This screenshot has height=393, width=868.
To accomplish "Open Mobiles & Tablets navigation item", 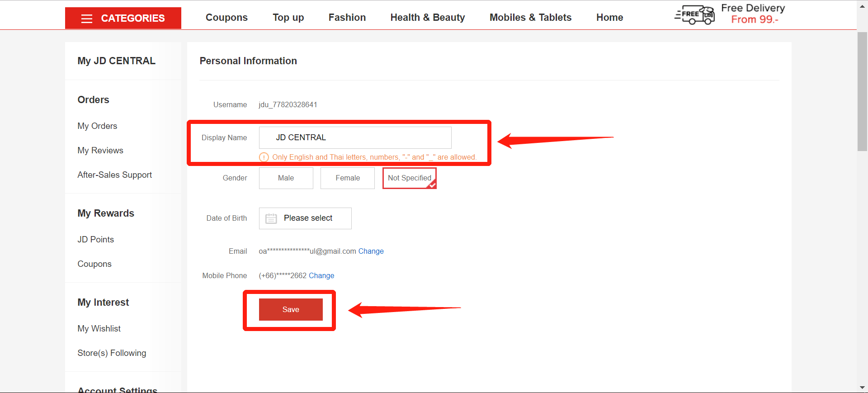I will point(531,18).
